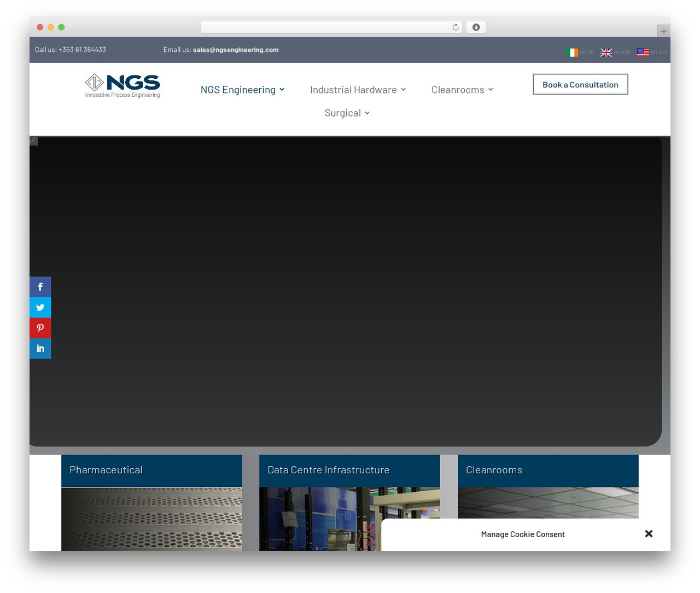Open Data Centre Infrastructure card heading
Viewport: 700px width, 593px height.
[x=328, y=470]
